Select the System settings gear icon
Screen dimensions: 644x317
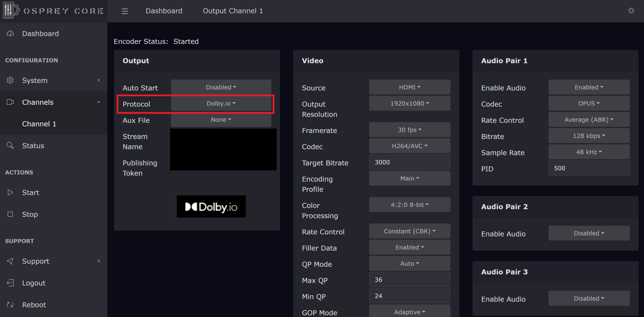coord(10,80)
